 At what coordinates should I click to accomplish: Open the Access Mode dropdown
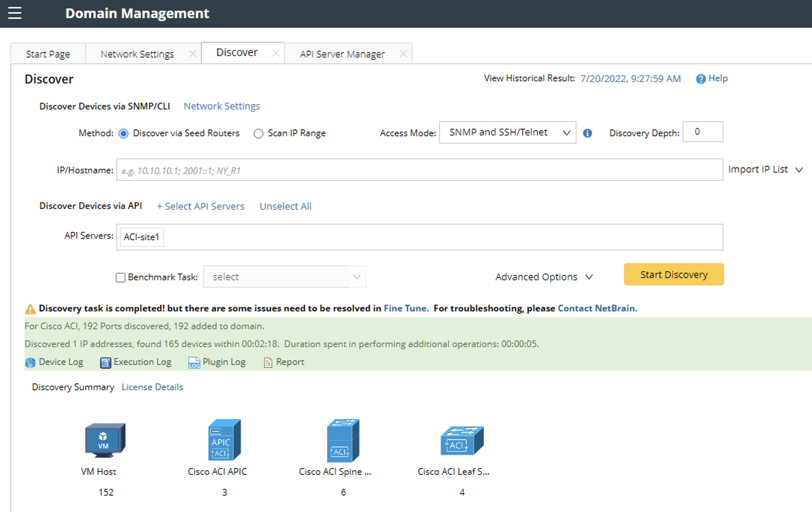pos(507,133)
